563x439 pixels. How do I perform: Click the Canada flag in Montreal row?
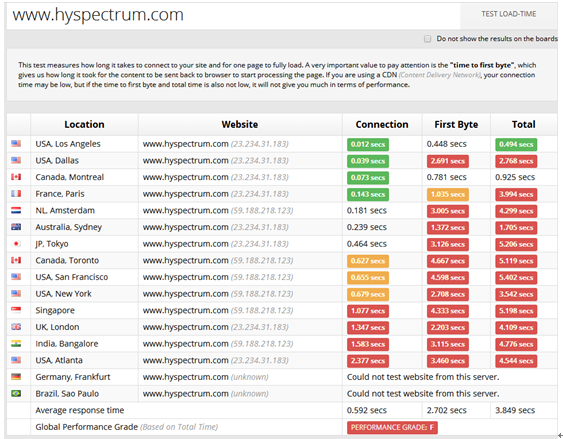click(x=16, y=177)
